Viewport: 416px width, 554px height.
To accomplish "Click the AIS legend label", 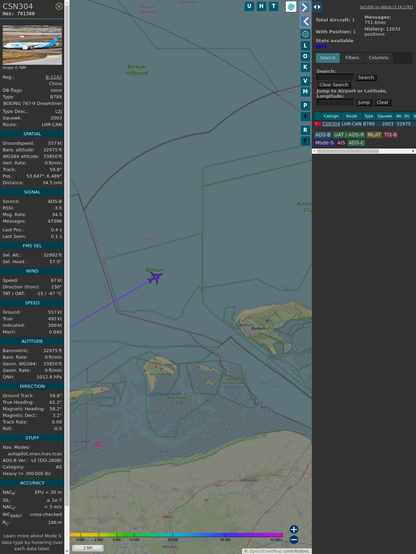I will tap(341, 143).
